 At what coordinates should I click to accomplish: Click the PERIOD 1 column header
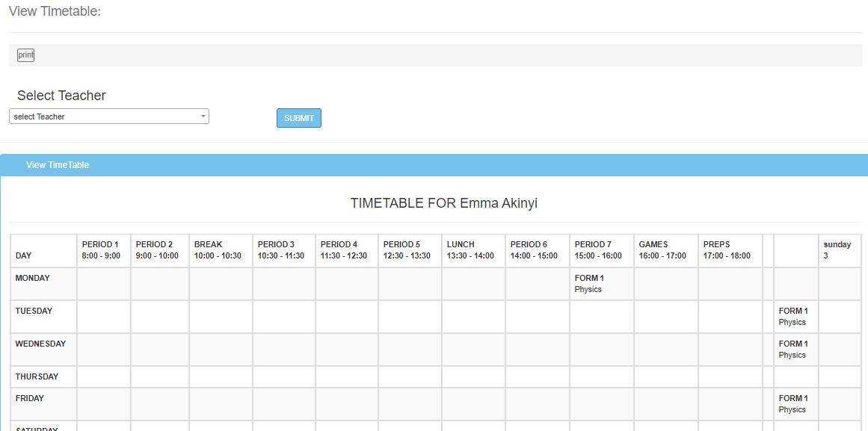click(x=101, y=250)
